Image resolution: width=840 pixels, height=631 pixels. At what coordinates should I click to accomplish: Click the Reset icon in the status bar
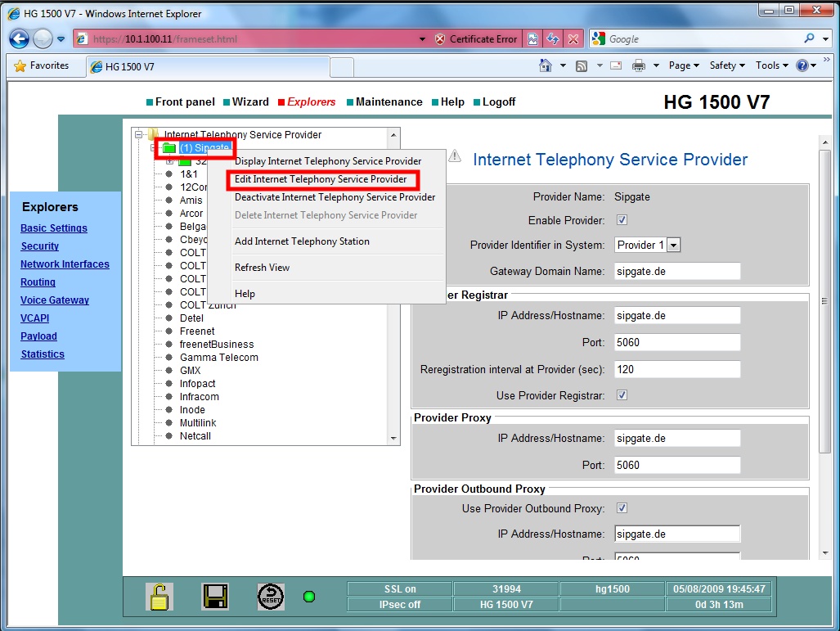(269, 596)
